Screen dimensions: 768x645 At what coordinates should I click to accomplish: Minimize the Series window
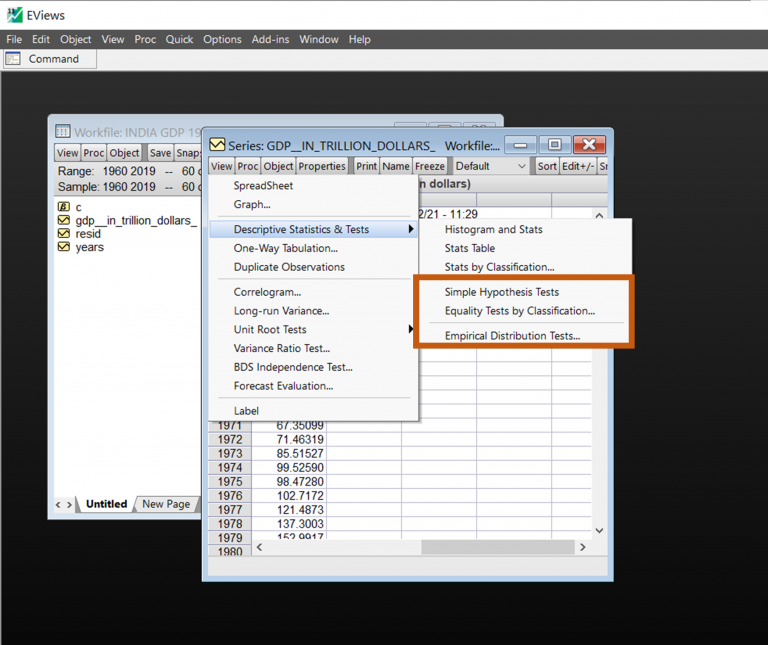point(521,145)
